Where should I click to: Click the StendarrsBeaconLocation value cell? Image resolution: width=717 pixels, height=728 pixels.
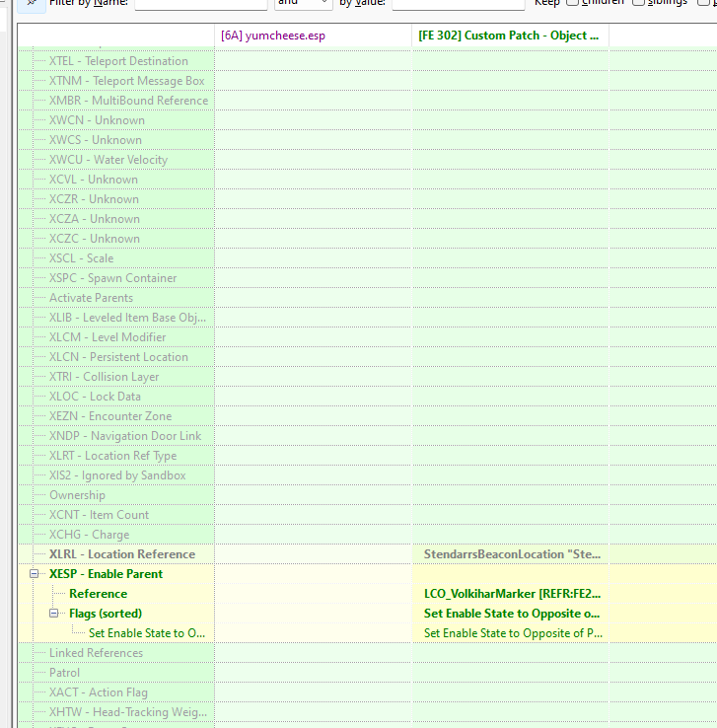[x=512, y=554]
